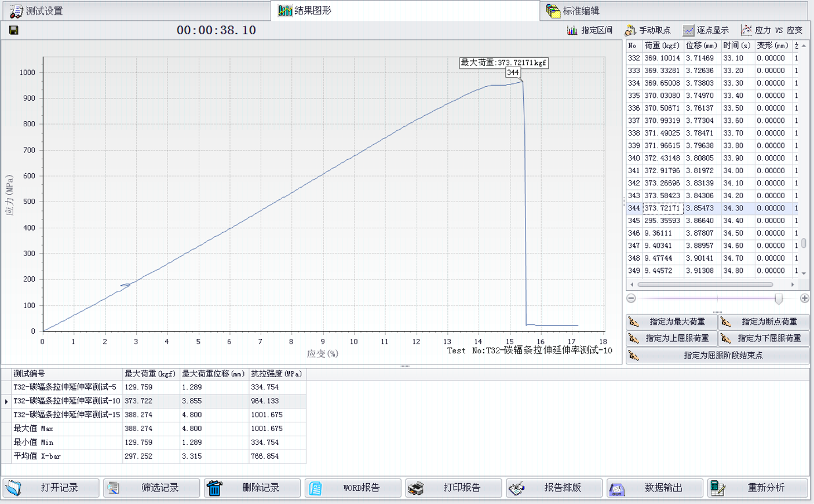Open records with 打开记录 button

tap(51, 488)
